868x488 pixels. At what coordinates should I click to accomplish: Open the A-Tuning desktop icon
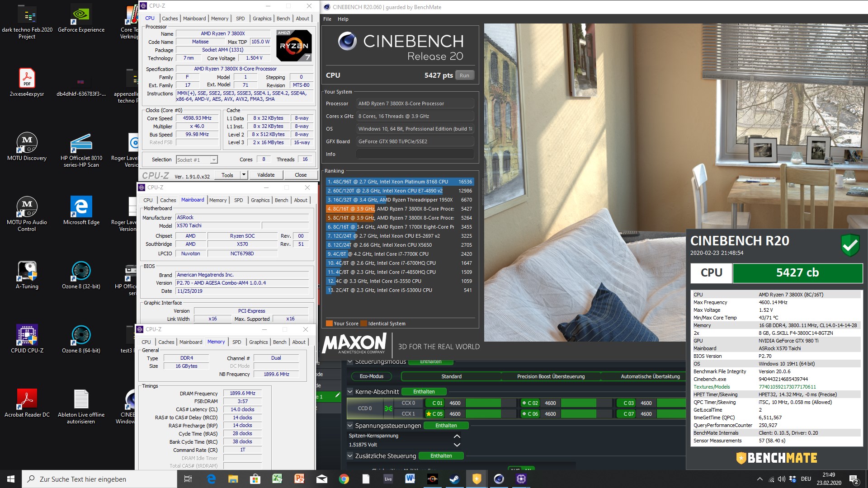(27, 275)
